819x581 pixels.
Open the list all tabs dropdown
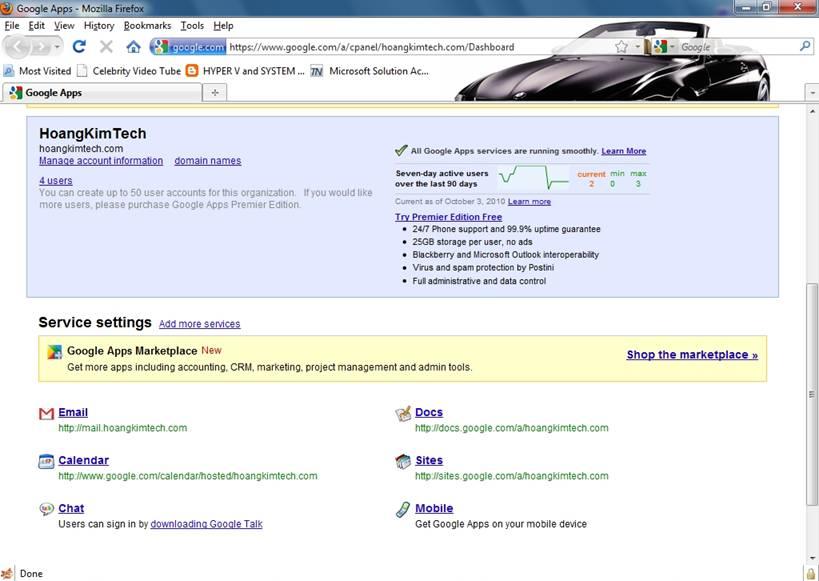click(x=812, y=93)
